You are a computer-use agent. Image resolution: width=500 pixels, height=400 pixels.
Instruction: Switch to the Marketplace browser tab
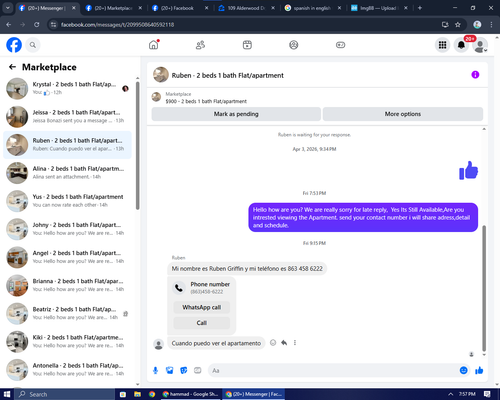(113, 8)
